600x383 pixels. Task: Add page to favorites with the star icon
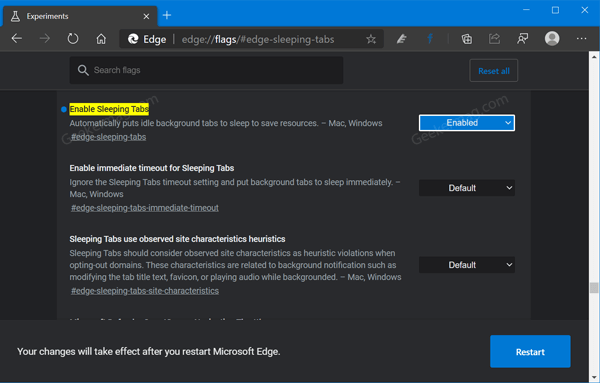point(370,39)
